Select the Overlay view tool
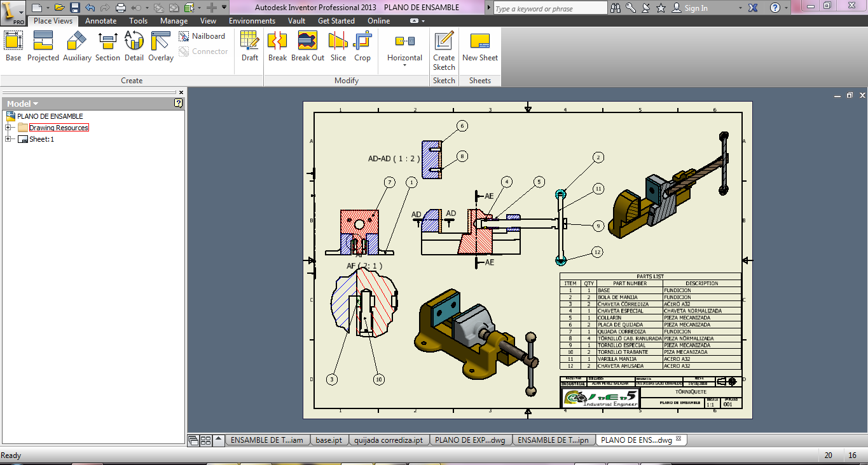 (160, 46)
